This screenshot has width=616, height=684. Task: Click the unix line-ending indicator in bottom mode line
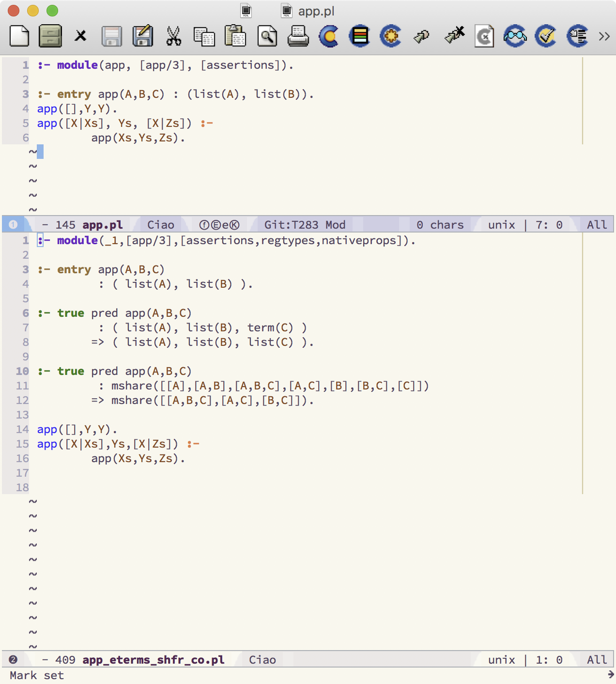coord(501,660)
